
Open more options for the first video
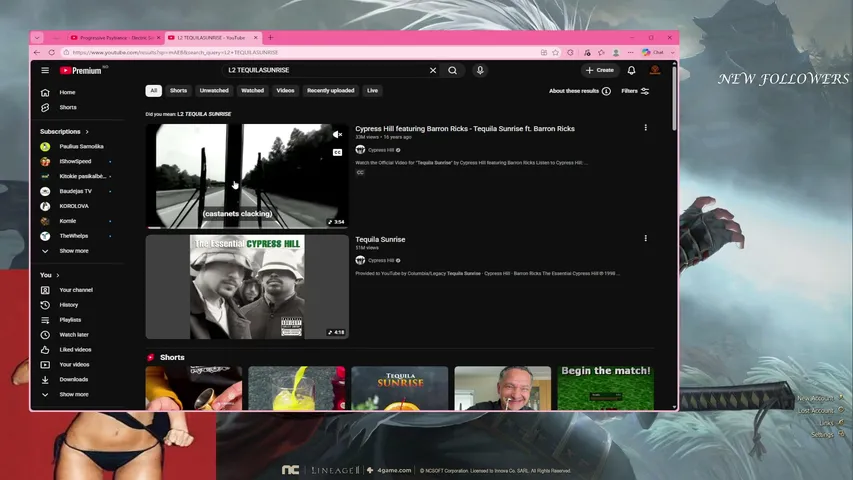(x=646, y=128)
